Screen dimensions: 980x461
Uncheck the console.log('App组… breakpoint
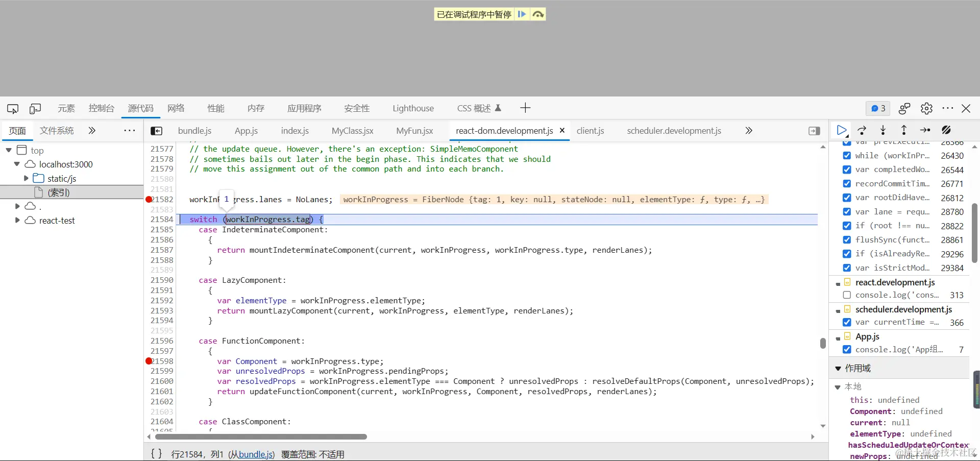(x=847, y=350)
